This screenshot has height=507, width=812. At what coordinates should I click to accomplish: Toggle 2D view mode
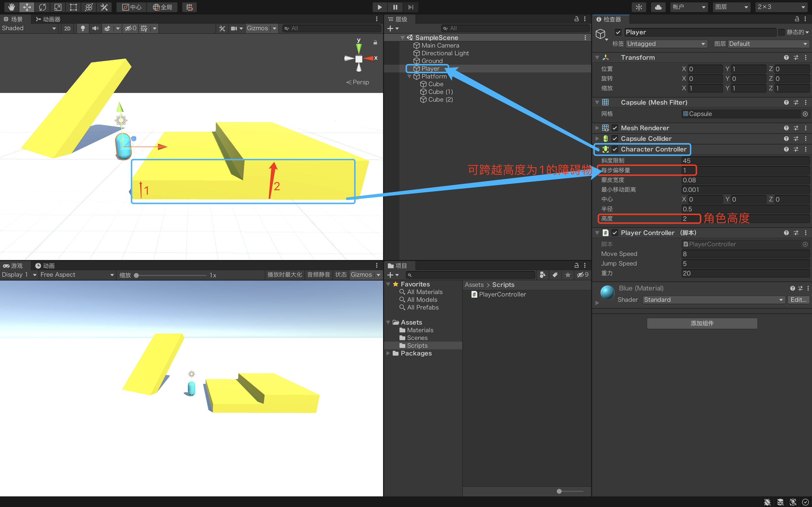tap(67, 28)
